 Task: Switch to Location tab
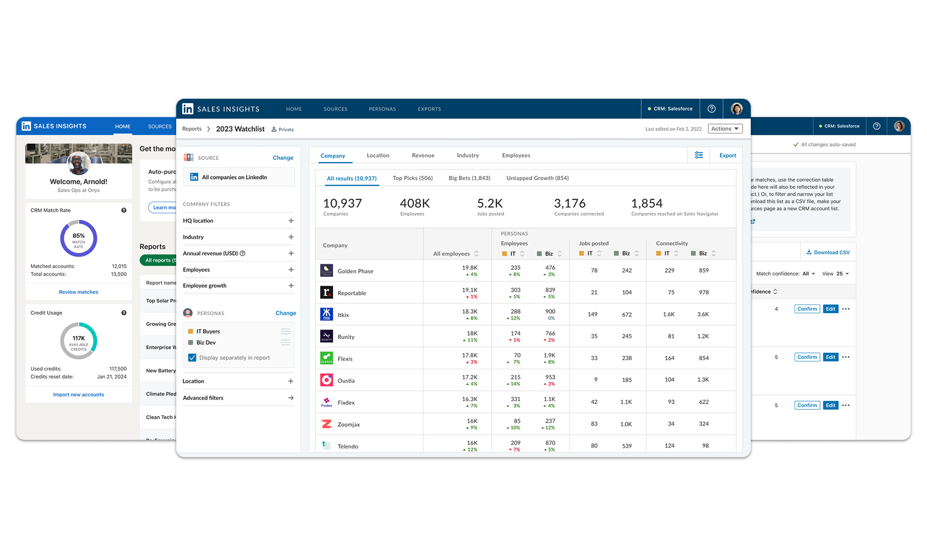[x=378, y=155]
